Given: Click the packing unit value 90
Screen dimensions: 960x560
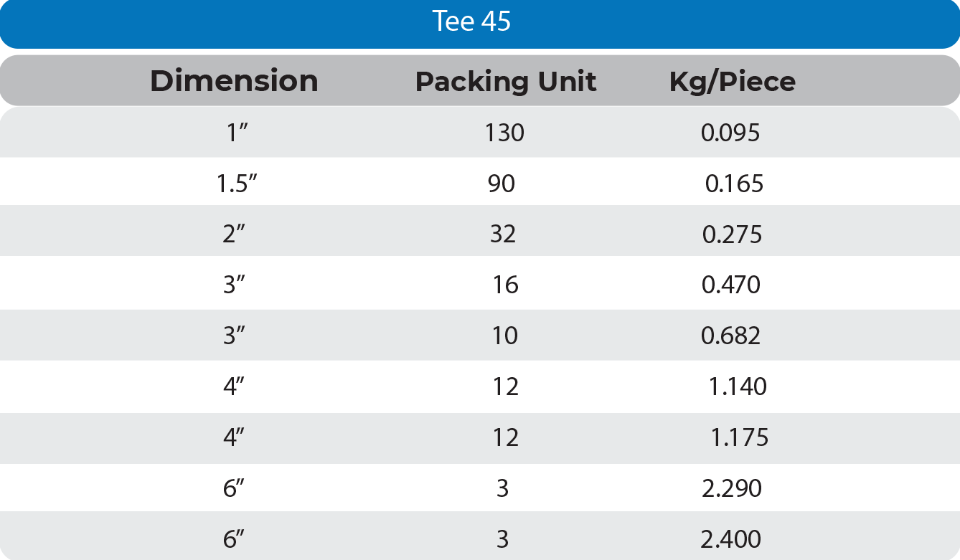Looking at the screenshot, I should pos(502,184).
